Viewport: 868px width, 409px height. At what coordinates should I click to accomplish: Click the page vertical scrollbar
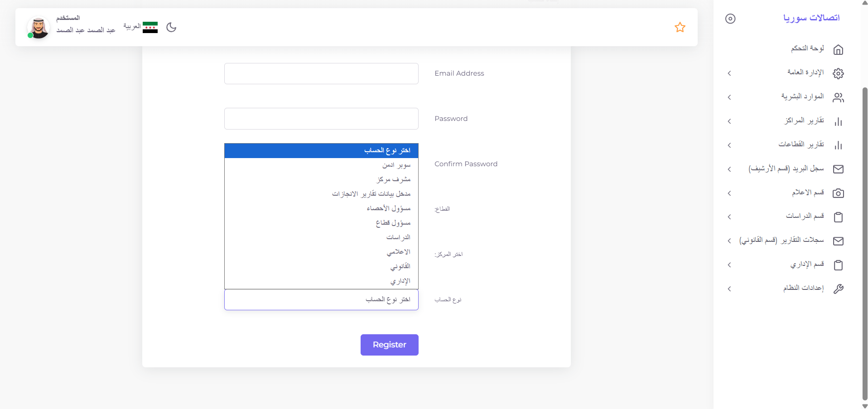click(x=864, y=245)
